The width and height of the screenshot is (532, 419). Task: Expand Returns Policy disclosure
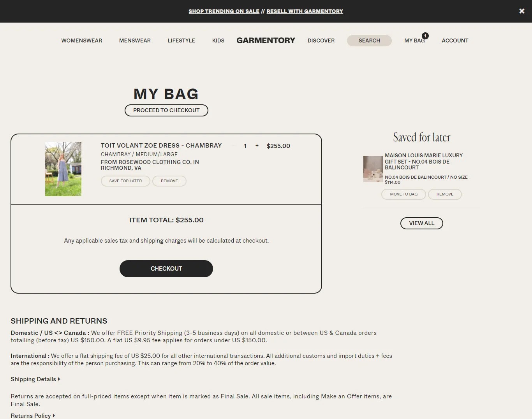point(33,415)
